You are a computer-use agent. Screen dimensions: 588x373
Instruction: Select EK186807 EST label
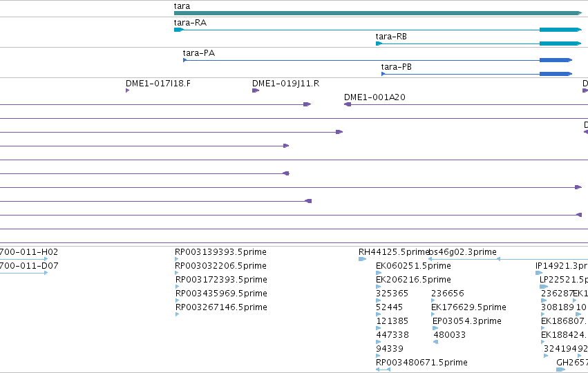click(563, 321)
